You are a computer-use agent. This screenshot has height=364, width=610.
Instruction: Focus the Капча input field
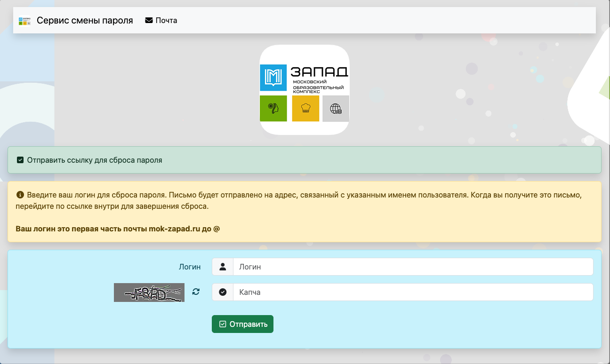[413, 292]
